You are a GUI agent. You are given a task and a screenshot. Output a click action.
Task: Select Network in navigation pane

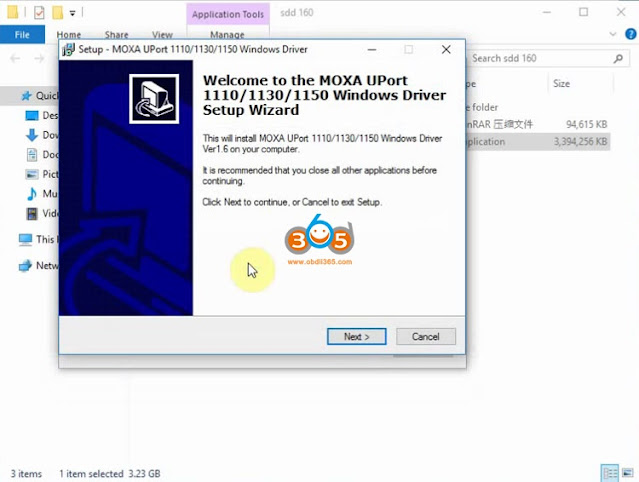(38, 266)
